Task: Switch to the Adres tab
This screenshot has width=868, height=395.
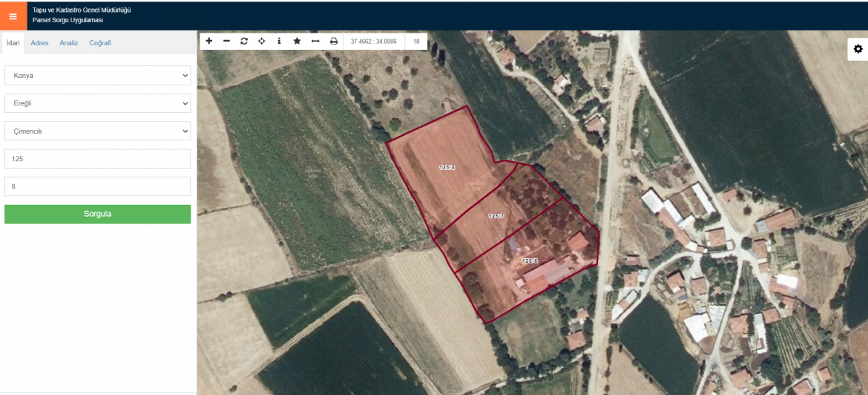Action: click(39, 43)
